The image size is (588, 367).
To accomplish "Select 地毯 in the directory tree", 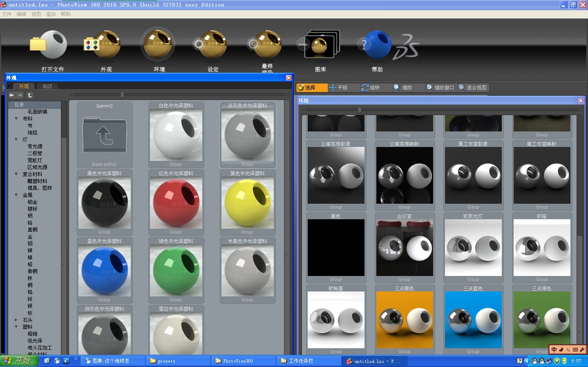I will pyautogui.click(x=32, y=133).
